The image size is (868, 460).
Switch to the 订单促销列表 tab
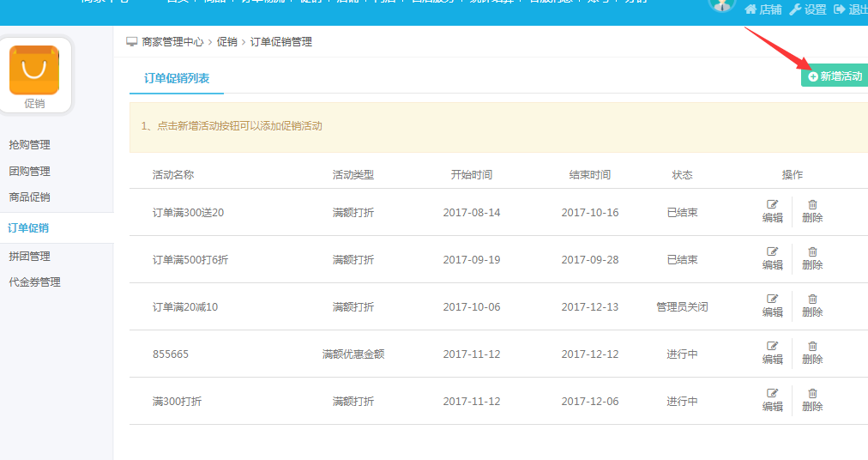(x=176, y=78)
